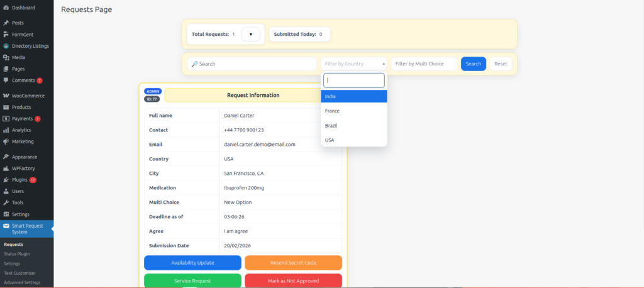Open Media via its sidebar icon
Viewport: 644px width, 288px height.
tap(6, 57)
